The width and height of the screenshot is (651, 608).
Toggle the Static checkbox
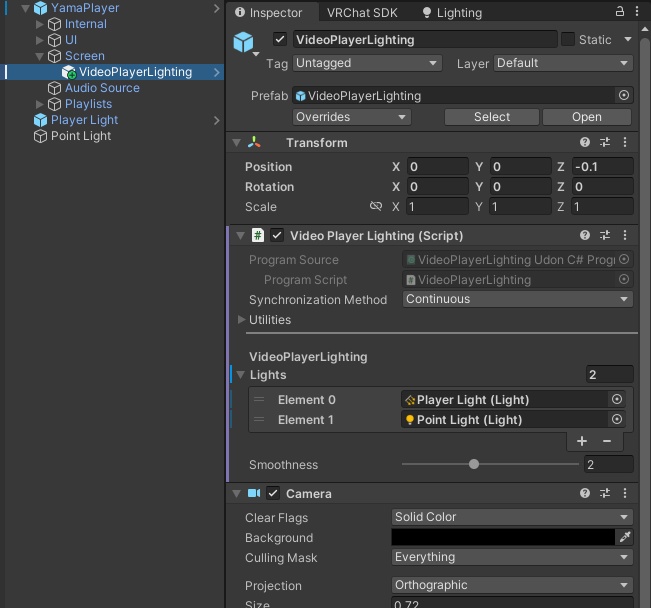[568, 39]
